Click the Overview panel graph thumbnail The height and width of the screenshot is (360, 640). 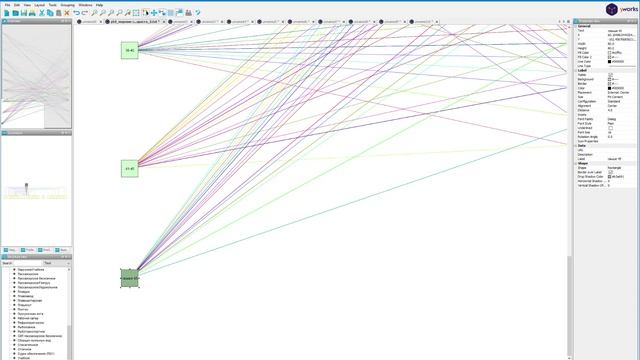click(36, 76)
